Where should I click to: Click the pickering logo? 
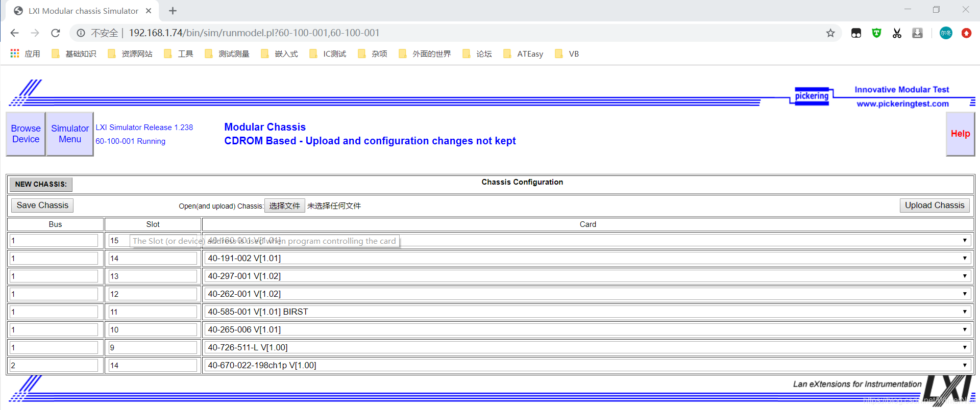point(812,96)
